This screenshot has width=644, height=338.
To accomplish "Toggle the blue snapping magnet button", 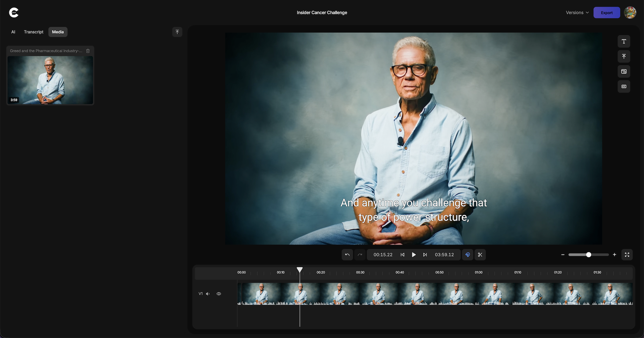I will [x=468, y=255].
